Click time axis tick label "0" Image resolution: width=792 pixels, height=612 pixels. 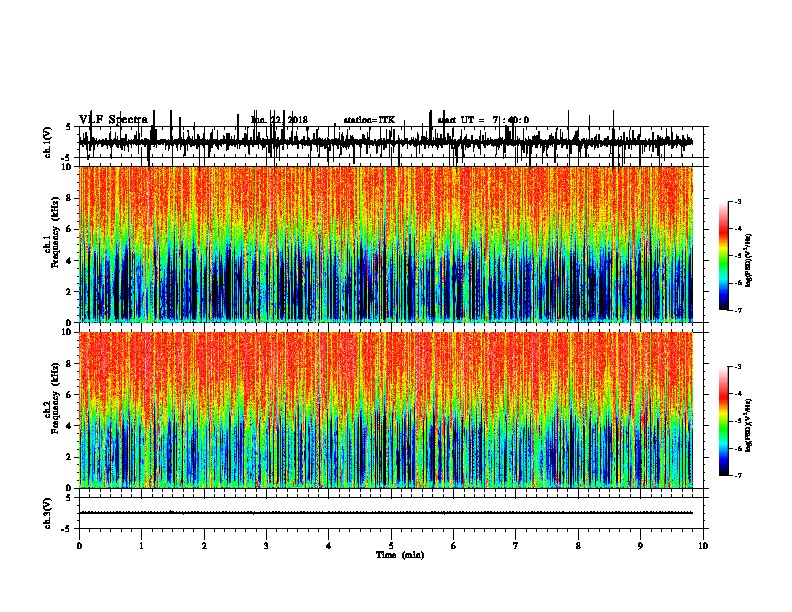79,546
